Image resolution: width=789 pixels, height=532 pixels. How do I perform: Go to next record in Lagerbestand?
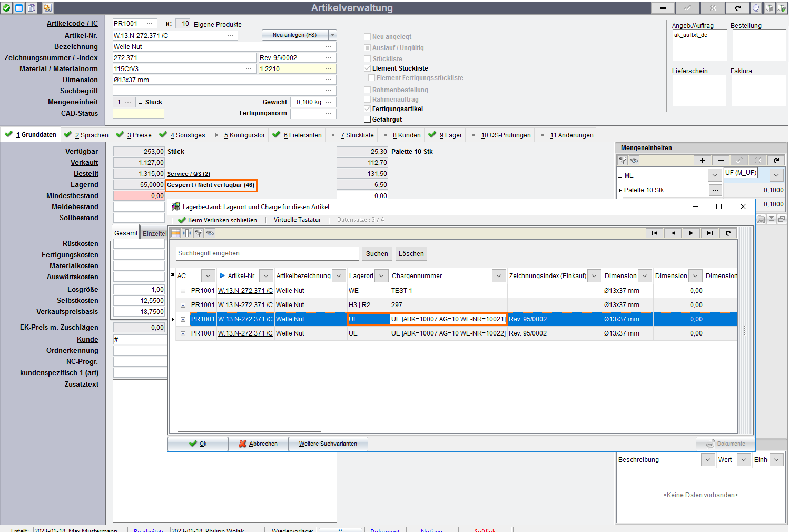pyautogui.click(x=691, y=233)
